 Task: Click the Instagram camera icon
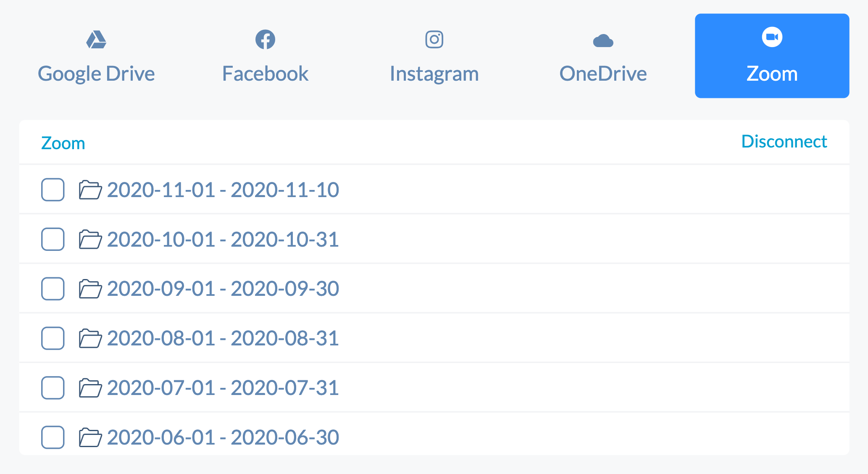point(434,39)
